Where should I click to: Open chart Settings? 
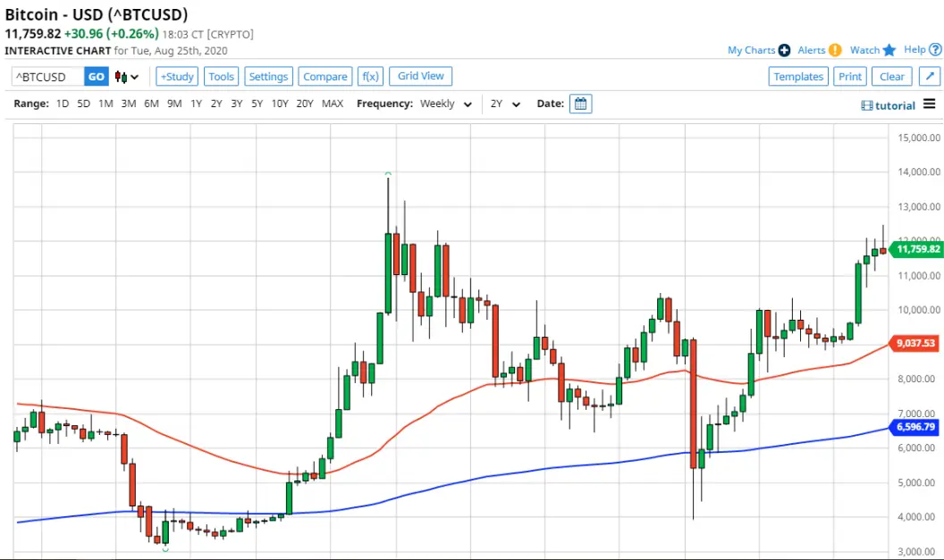coord(268,77)
